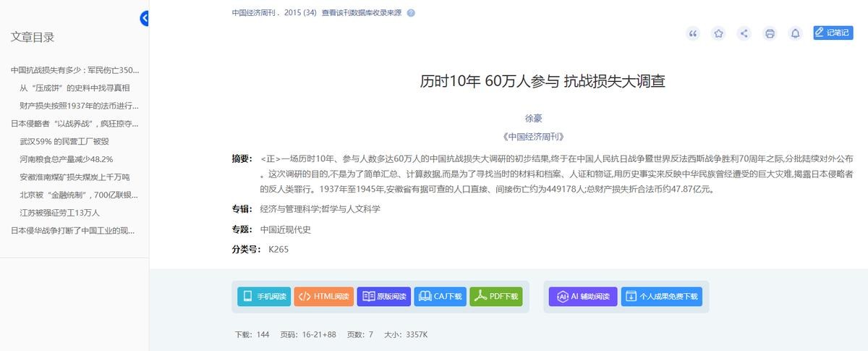This screenshot has height=351, width=868.
Task: Click the quote citation icon
Action: (x=693, y=33)
